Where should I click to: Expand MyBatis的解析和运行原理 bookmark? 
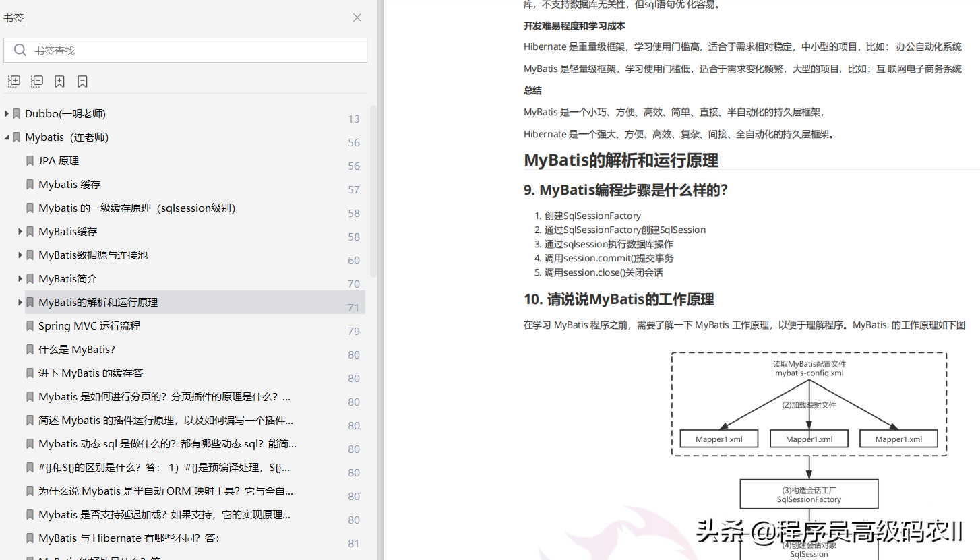point(20,303)
